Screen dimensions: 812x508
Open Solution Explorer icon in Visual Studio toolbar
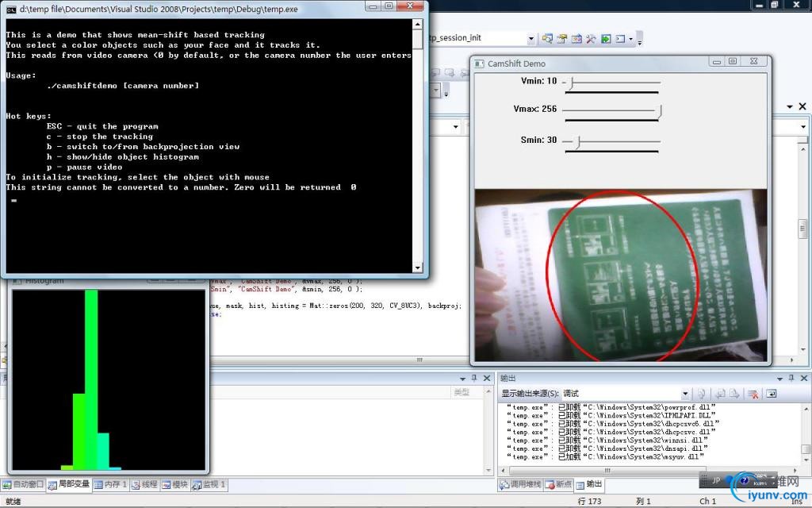[547, 38]
